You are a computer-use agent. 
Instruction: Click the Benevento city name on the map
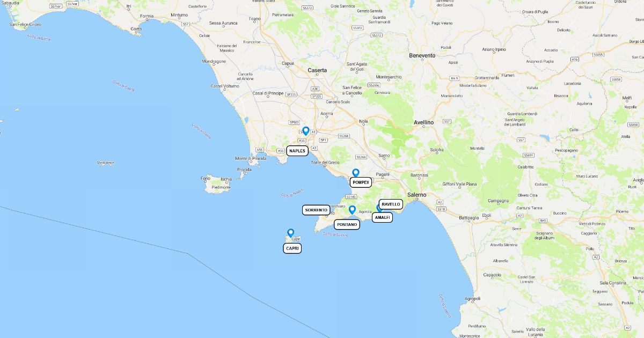point(422,55)
